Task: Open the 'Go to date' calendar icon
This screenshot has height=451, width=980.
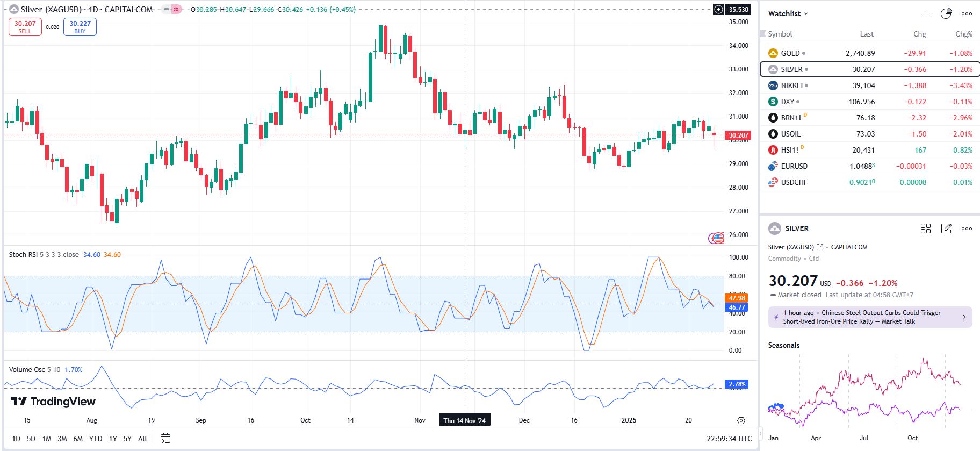Action: point(165,439)
